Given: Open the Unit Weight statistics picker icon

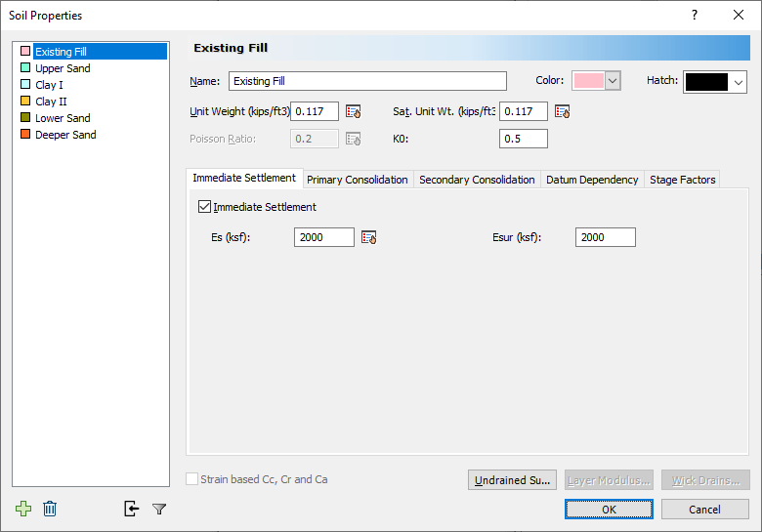Looking at the screenshot, I should click(354, 111).
